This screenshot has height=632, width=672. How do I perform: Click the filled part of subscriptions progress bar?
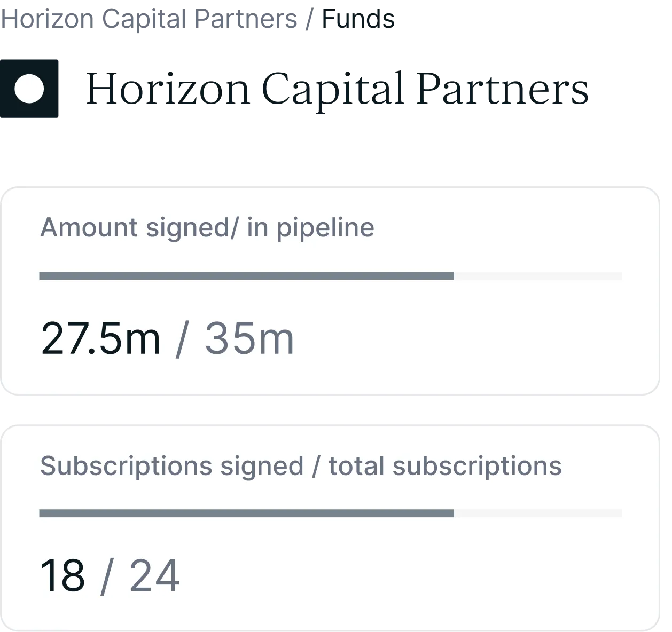[x=246, y=513]
